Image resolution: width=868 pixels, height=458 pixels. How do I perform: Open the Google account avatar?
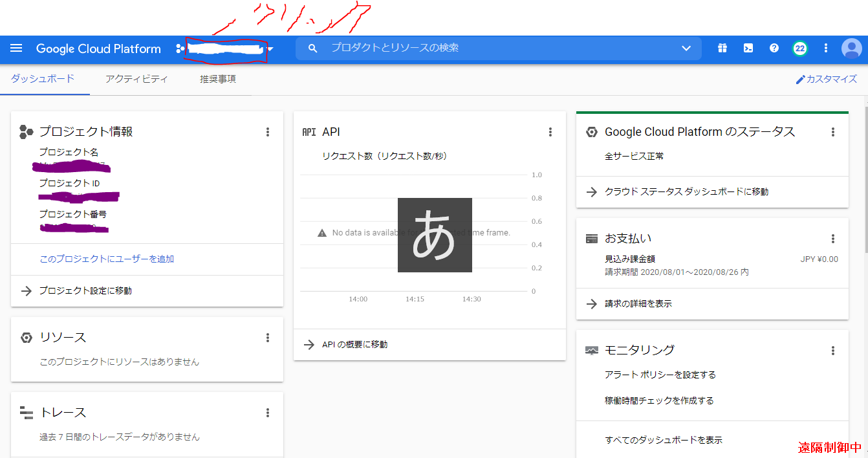[x=851, y=49]
